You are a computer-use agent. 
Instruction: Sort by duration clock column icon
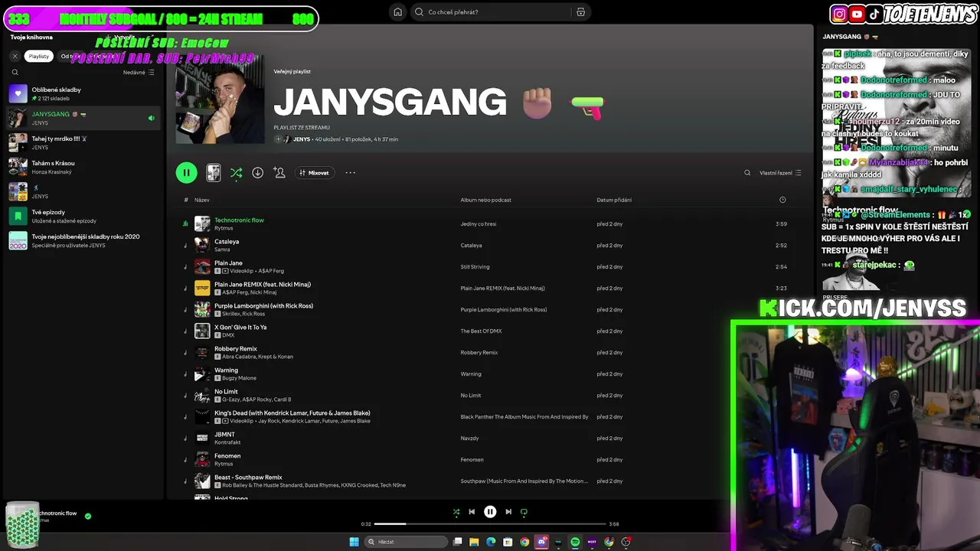[x=782, y=200]
